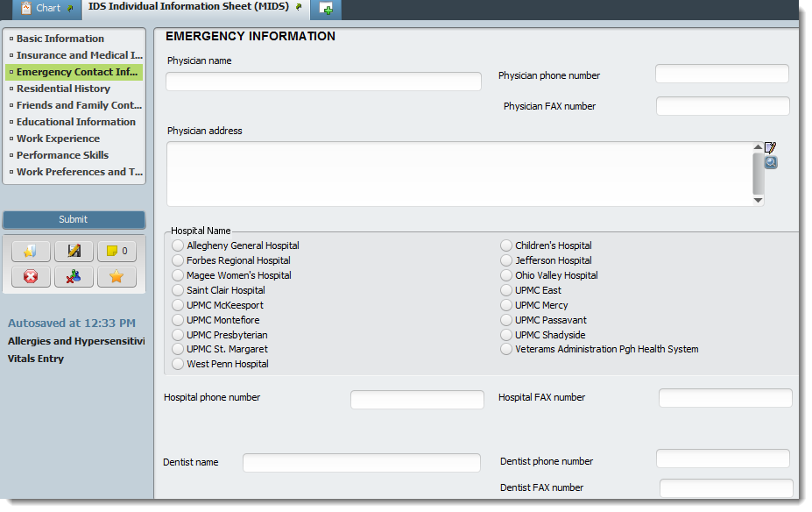Select Allegheny General Hospital radio button
The image size is (812, 512).
pos(178,245)
